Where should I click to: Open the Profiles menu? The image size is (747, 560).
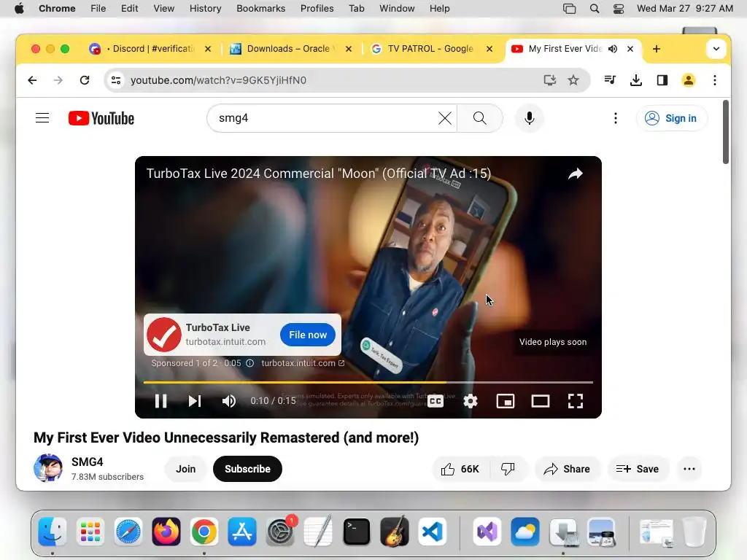317,9
